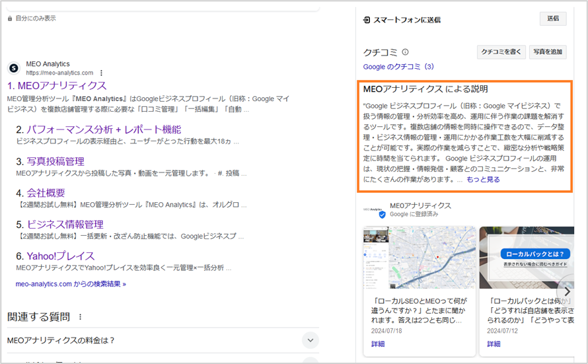Open the map thumbnail in the ローカルSEO post
This screenshot has height=364, width=588.
click(420, 258)
